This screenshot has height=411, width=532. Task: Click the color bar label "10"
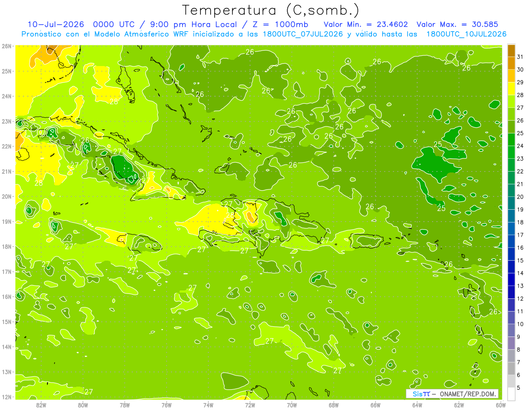coord(520,324)
